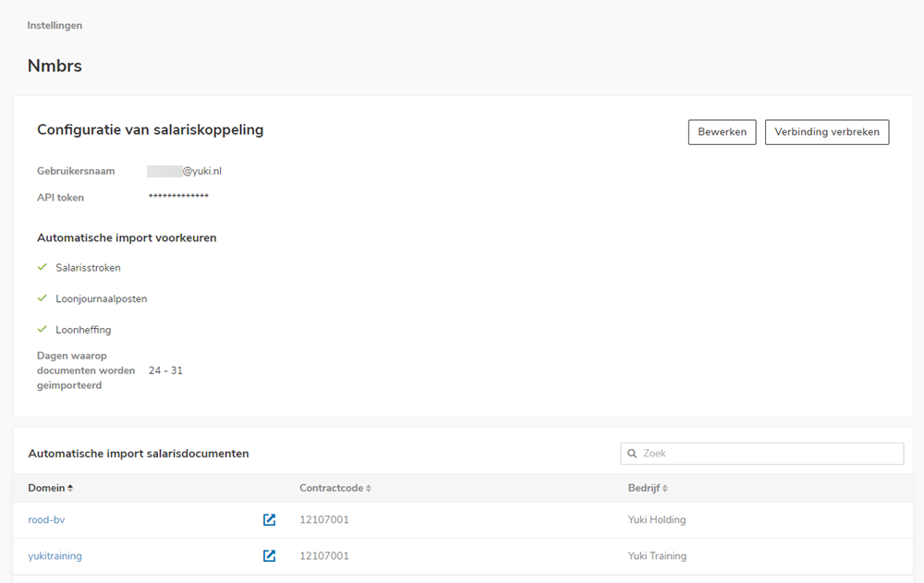The height and width of the screenshot is (583, 924).
Task: Click the Instellingen breadcrumb
Action: (55, 25)
